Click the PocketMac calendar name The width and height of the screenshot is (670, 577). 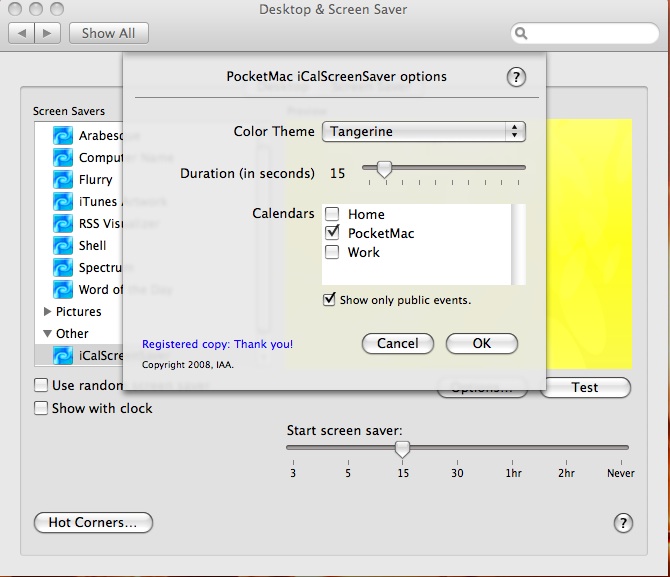(381, 233)
